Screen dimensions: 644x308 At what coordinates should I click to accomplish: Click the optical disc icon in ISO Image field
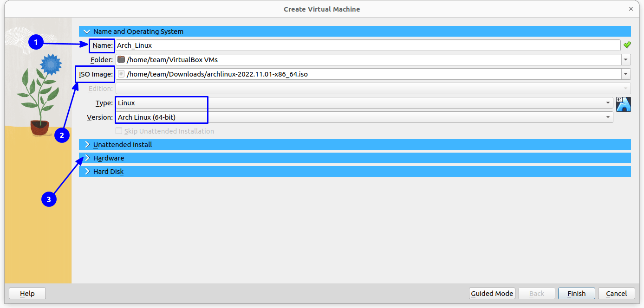click(x=121, y=74)
